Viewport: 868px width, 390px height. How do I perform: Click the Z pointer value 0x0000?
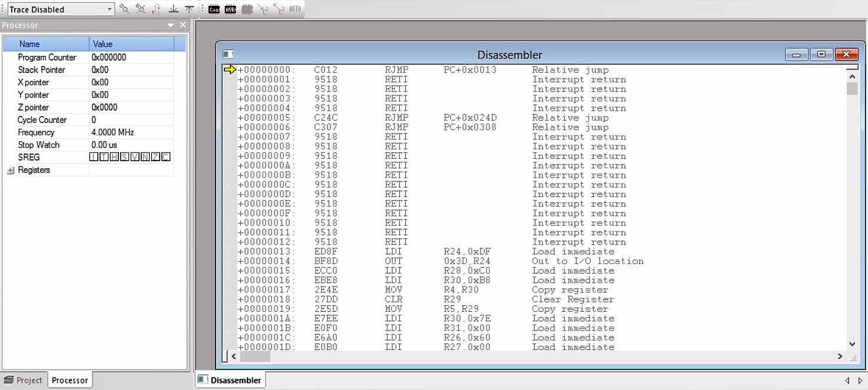click(104, 107)
